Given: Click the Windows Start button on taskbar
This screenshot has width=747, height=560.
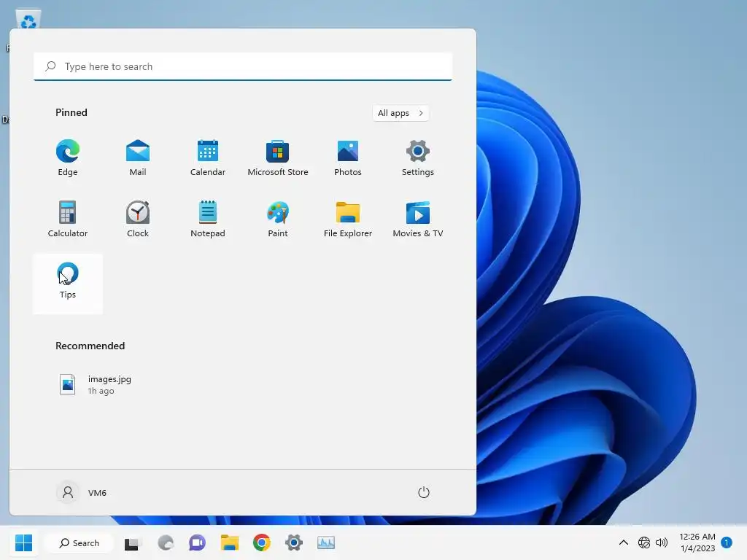Looking at the screenshot, I should pyautogui.click(x=23, y=542).
